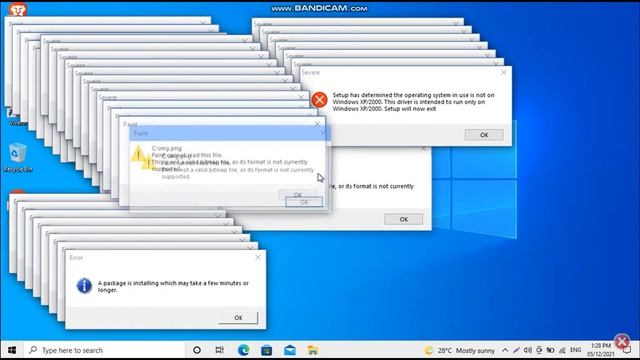Launch Microsoft Edge from the taskbar

(243, 350)
